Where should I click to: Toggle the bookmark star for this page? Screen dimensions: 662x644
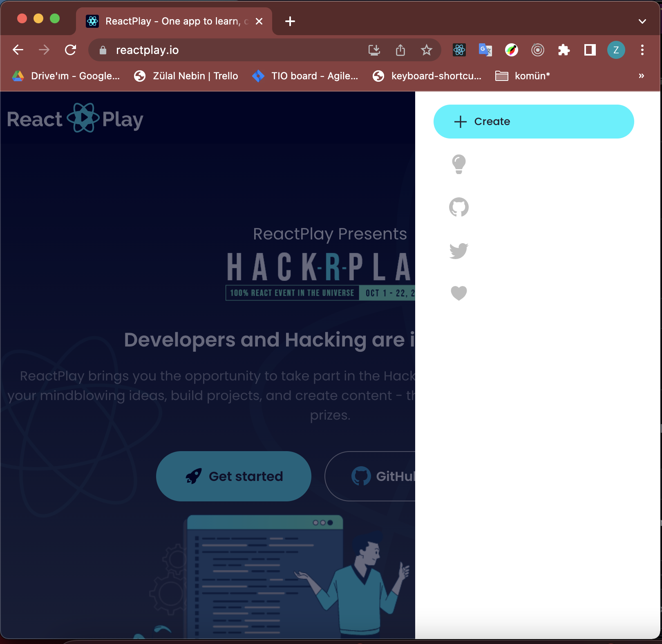(x=427, y=50)
